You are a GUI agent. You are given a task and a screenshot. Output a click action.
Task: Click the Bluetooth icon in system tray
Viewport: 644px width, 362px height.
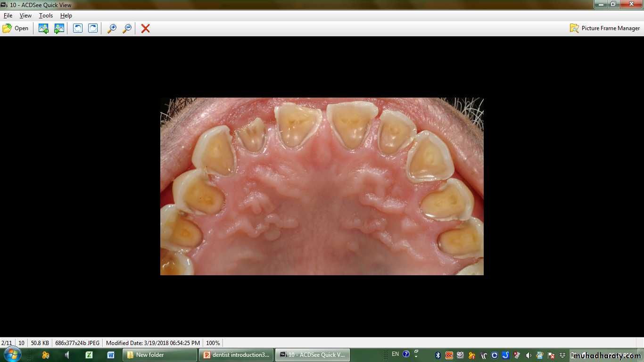[x=438, y=355]
